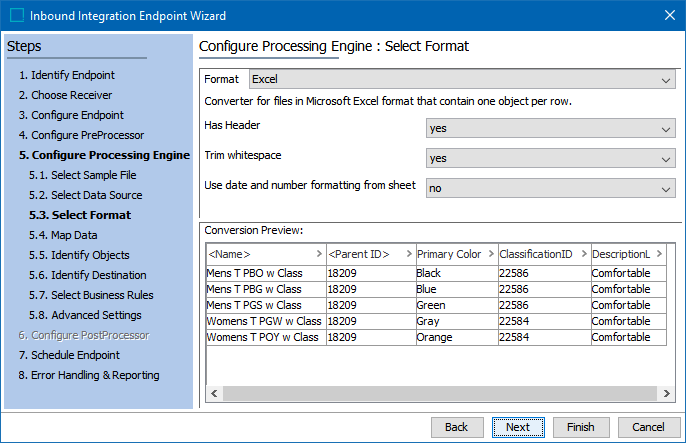This screenshot has width=686, height=443.
Task: Jump to step 4 Configure PreProcessor
Action: point(81,135)
